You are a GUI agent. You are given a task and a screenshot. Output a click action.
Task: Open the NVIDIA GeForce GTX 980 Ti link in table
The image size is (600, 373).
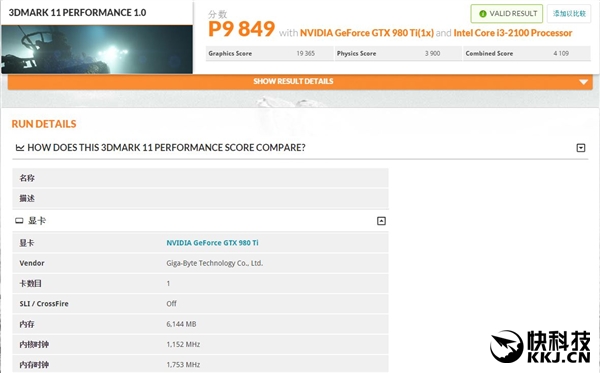tap(212, 243)
